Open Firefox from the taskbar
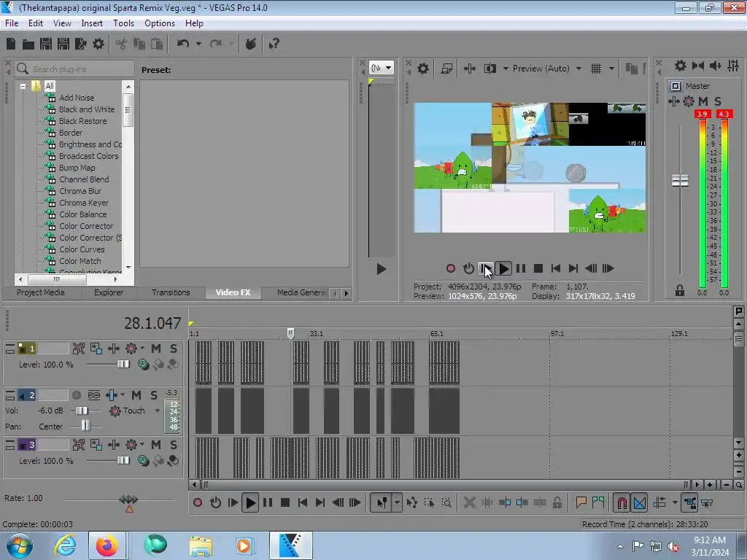747x560 pixels. [107, 545]
